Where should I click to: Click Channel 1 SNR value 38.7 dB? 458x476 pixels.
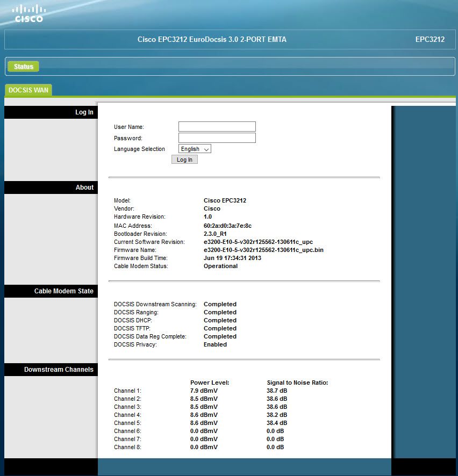tap(277, 391)
